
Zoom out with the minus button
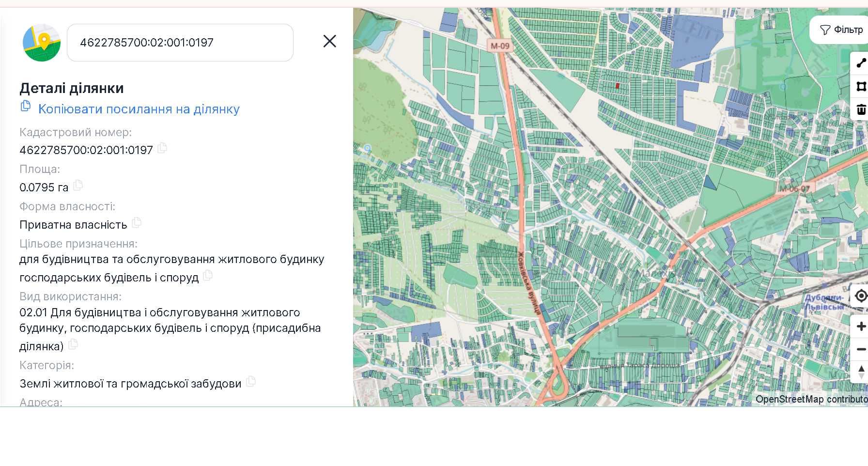[x=861, y=349]
